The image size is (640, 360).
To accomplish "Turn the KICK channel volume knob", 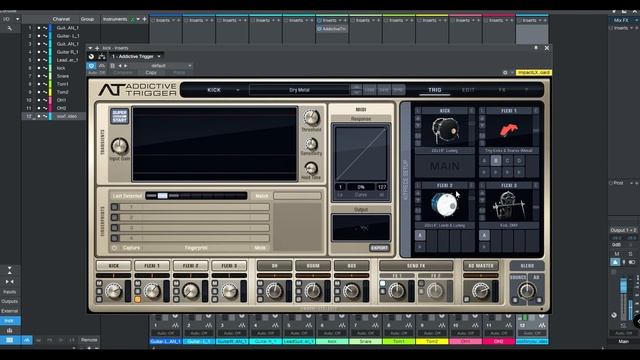I will tap(113, 291).
